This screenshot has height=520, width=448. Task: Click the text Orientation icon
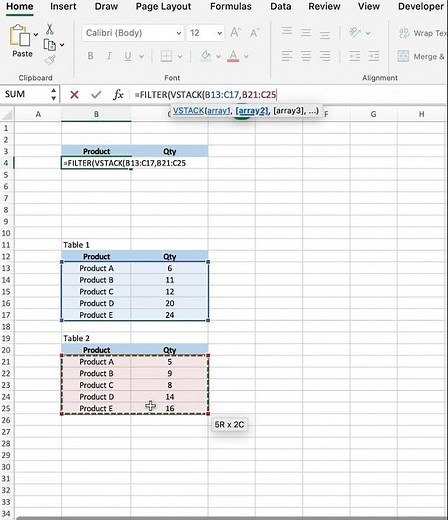click(355, 33)
